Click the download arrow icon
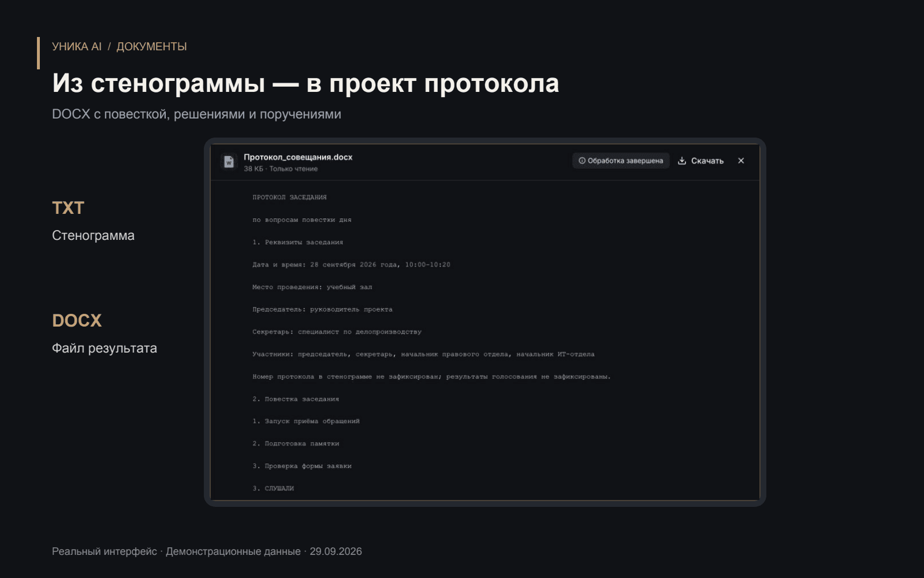This screenshot has width=924, height=578. coord(682,161)
